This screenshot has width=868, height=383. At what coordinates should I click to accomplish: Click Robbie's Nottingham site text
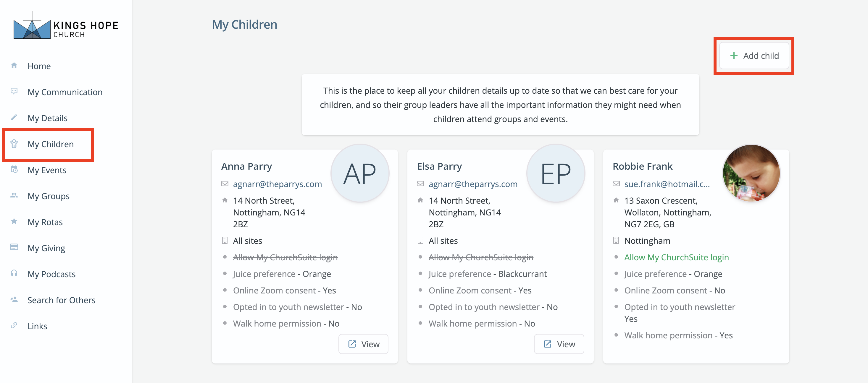click(x=647, y=240)
